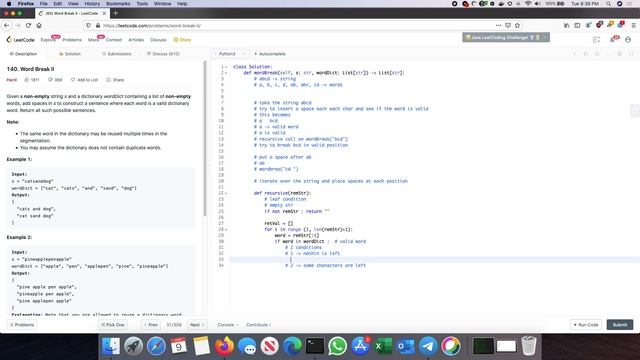The width and height of the screenshot is (640, 360).
Task: Open the playground icon in header
Action: [x=596, y=40]
